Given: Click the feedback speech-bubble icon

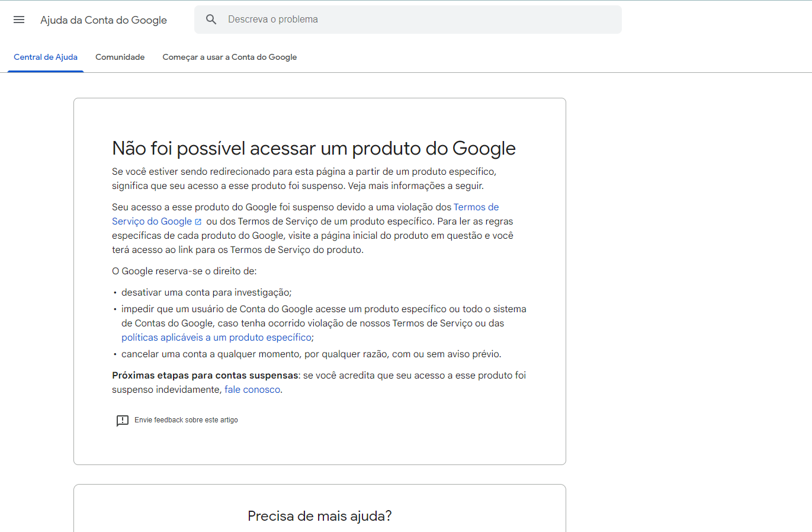Looking at the screenshot, I should click(123, 421).
